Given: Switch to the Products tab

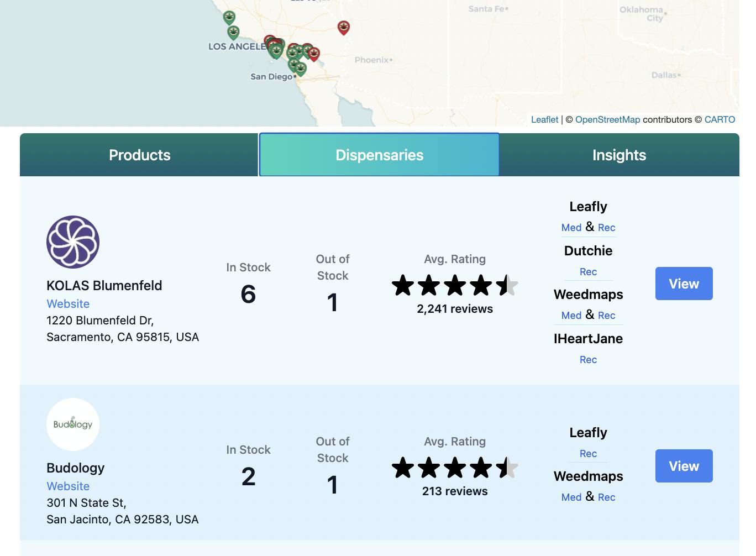Looking at the screenshot, I should [139, 155].
